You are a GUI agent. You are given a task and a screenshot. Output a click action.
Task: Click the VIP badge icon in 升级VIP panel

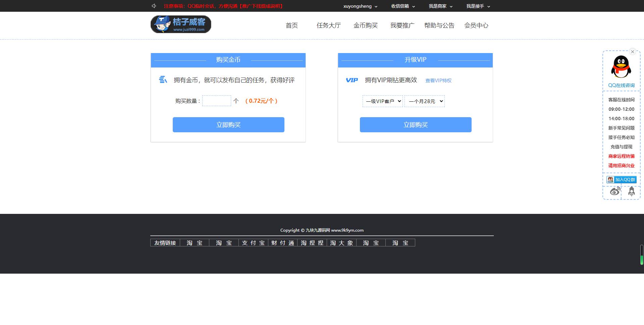pyautogui.click(x=352, y=80)
